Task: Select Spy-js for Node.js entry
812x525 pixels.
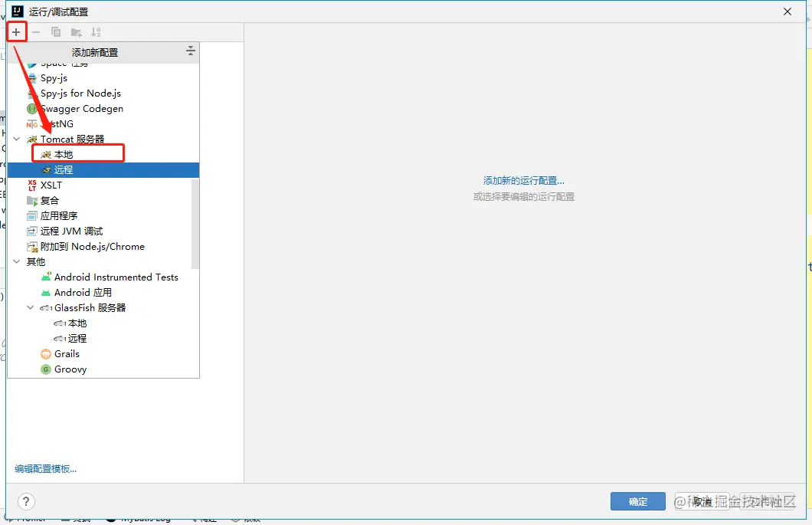Action: 103,94
